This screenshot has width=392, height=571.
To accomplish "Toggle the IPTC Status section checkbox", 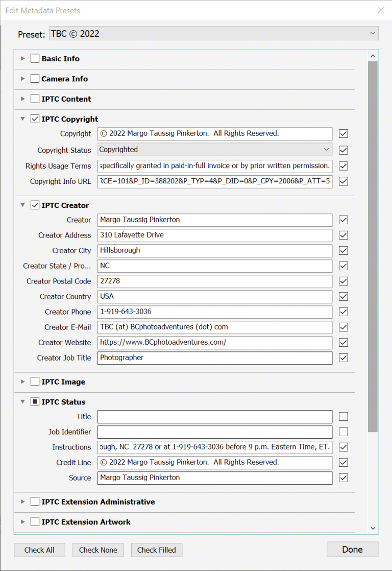I will pos(35,401).
